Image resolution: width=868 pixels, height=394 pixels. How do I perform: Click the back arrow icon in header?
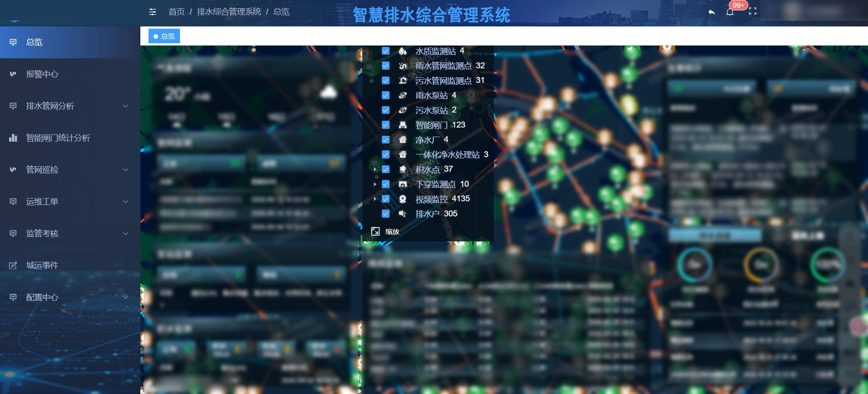(x=712, y=12)
